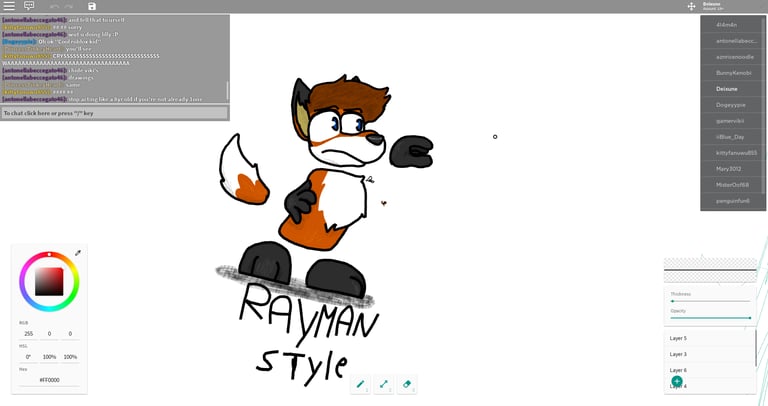The image size is (768, 406).
Task: Click the Deisune username in top bar
Action: (x=712, y=4)
